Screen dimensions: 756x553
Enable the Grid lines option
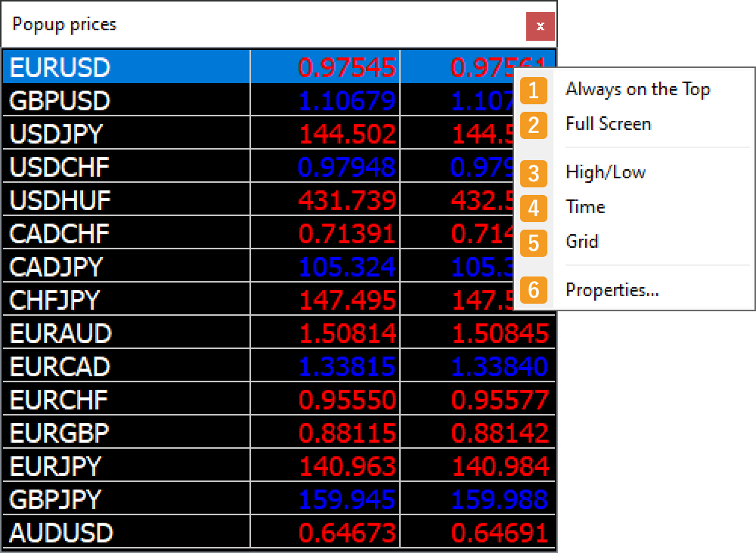pyautogui.click(x=582, y=242)
